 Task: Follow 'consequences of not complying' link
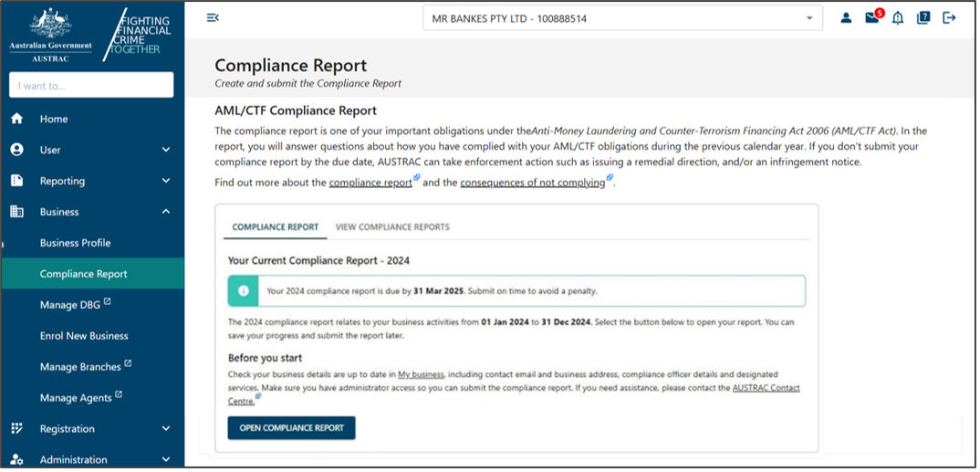(533, 184)
